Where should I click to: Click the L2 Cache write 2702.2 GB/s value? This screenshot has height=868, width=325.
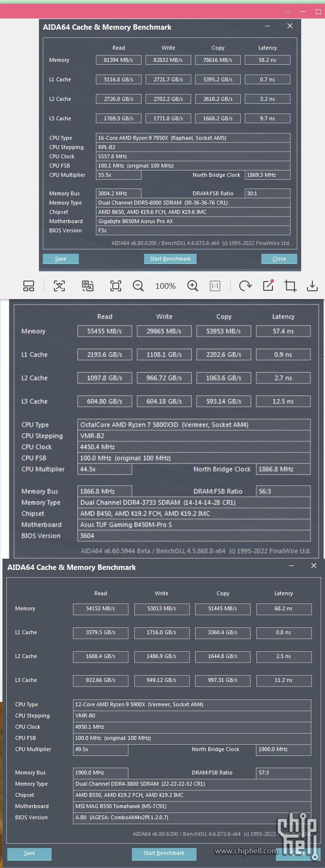click(x=168, y=99)
